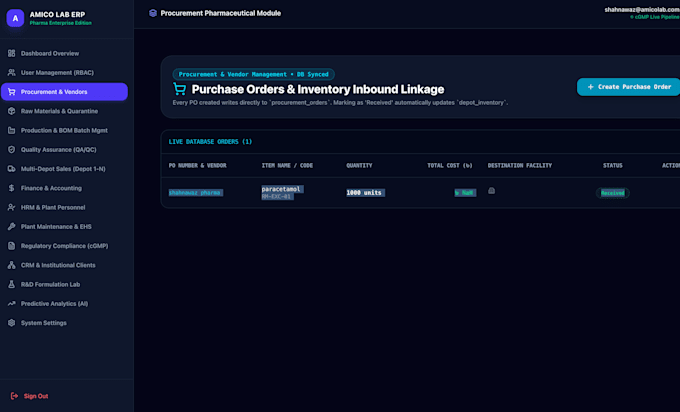Open Production & BOM Batch Mgmt
This screenshot has width=680, height=412.
64,130
